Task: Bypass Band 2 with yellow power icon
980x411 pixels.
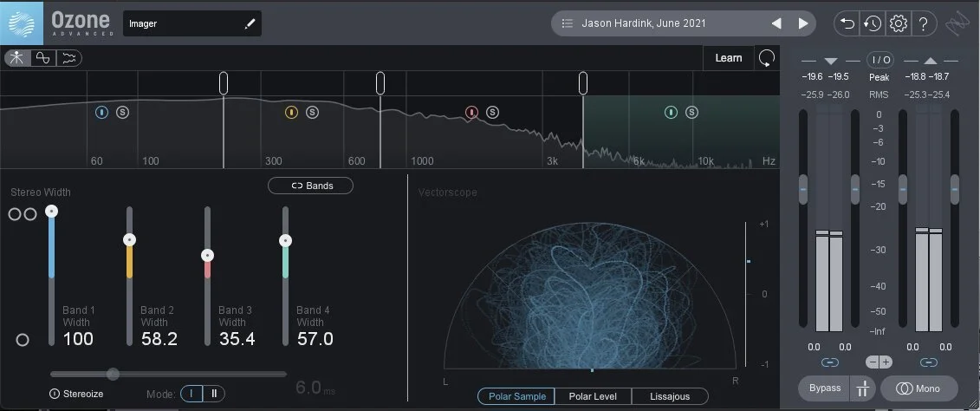Action: coord(291,112)
